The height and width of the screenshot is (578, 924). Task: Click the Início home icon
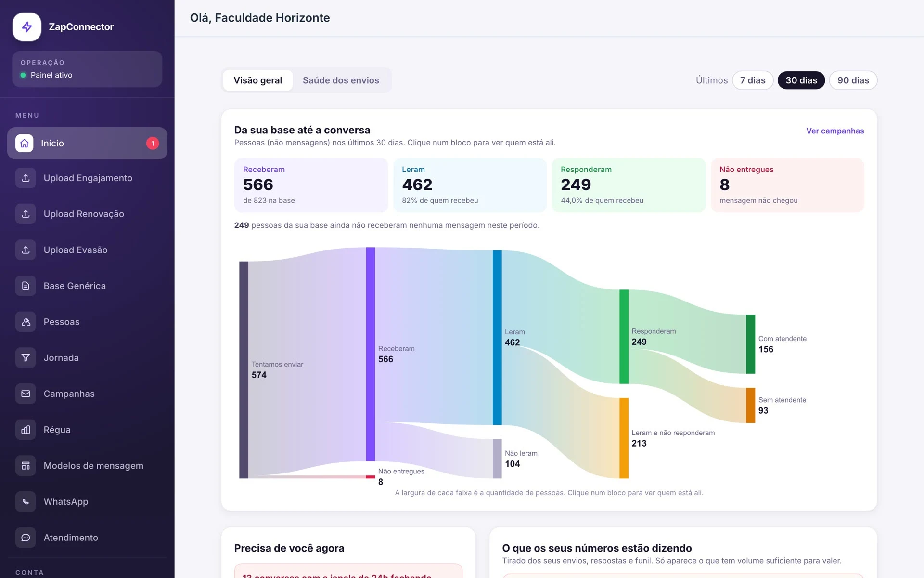(x=25, y=143)
